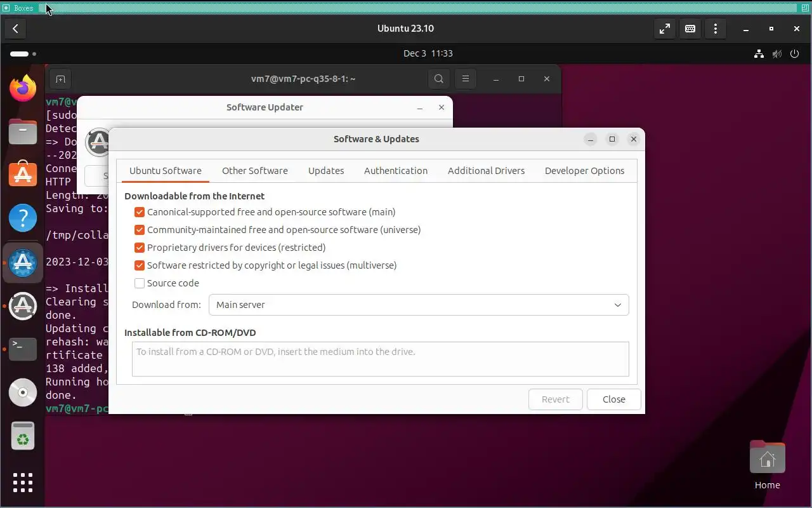Viewport: 812px width, 508px height.
Task: Click the Close button in Software & Updates
Action: tap(614, 399)
